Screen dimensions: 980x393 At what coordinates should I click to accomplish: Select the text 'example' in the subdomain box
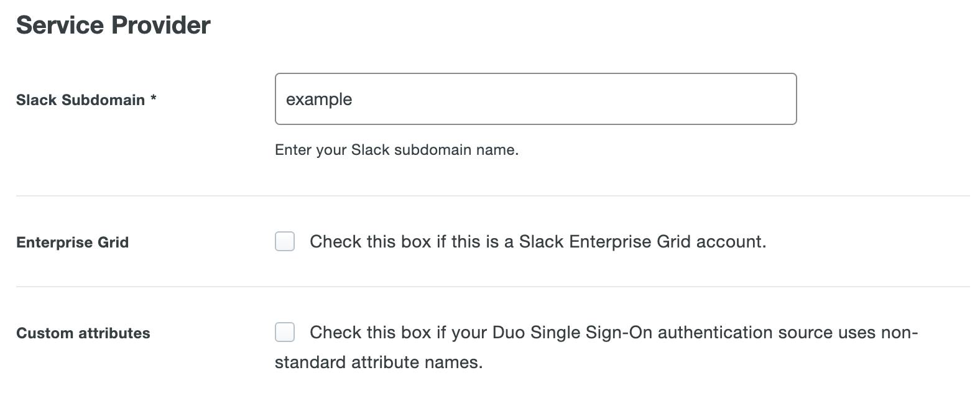click(x=318, y=98)
